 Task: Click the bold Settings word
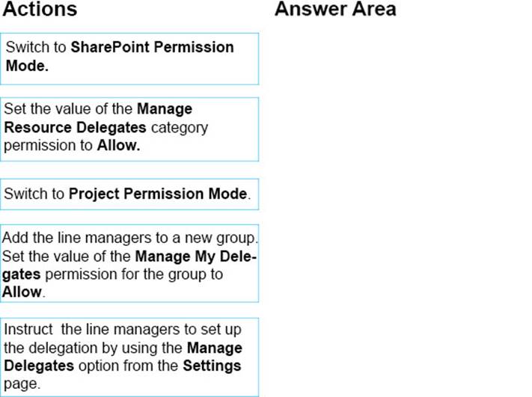[212, 366]
